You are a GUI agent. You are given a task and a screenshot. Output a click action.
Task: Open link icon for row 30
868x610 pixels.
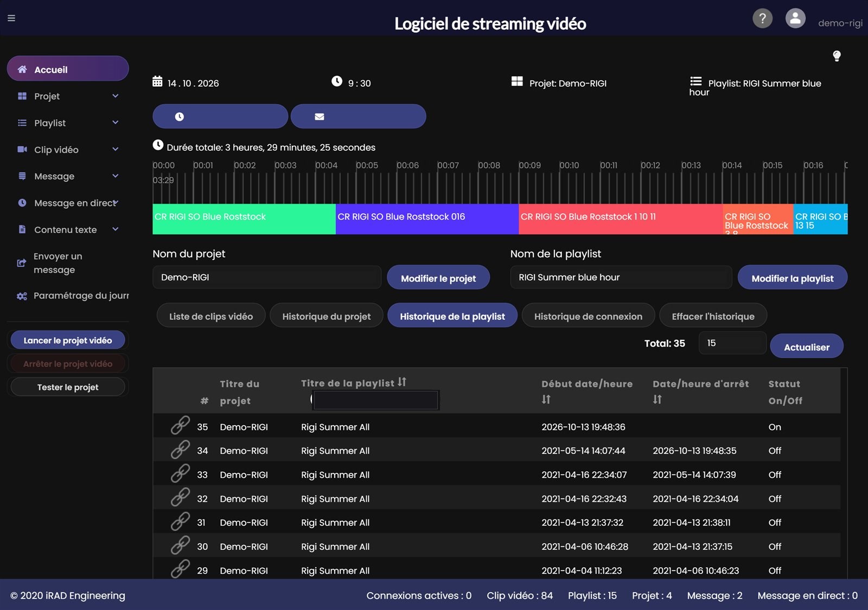[180, 545]
